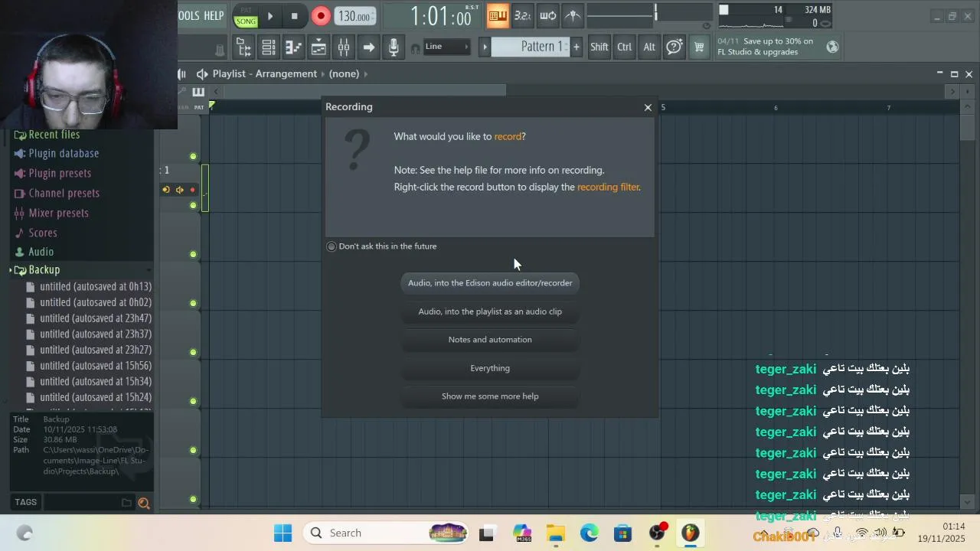Viewport: 980px width, 551px height.
Task: Choose Everything recording option
Action: 490,368
